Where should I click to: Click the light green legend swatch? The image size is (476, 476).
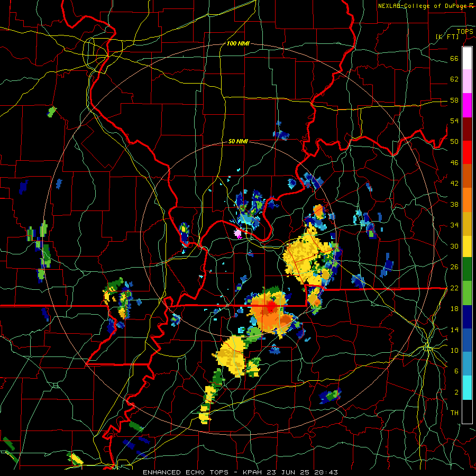tap(467, 293)
